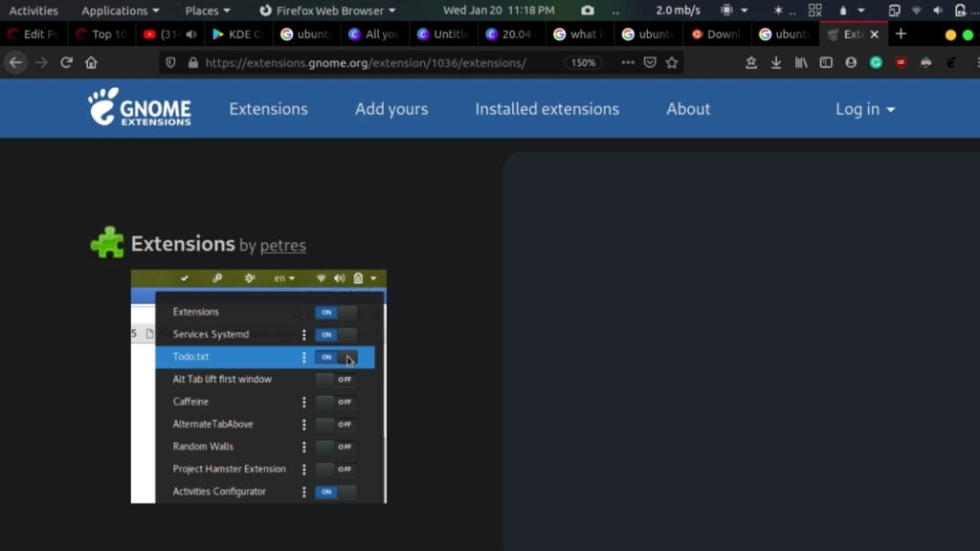This screenshot has height=551, width=980.
Task: Switch to the All you tab
Action: [374, 34]
